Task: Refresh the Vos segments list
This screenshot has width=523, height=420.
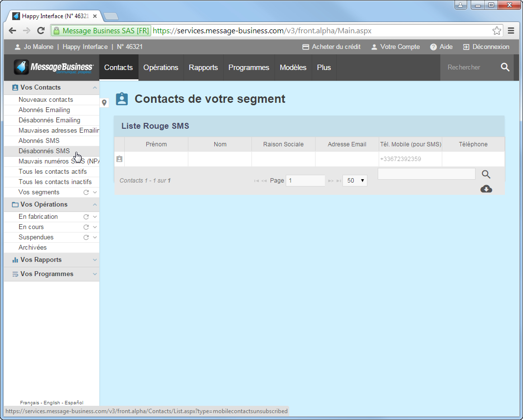Action: (x=86, y=192)
